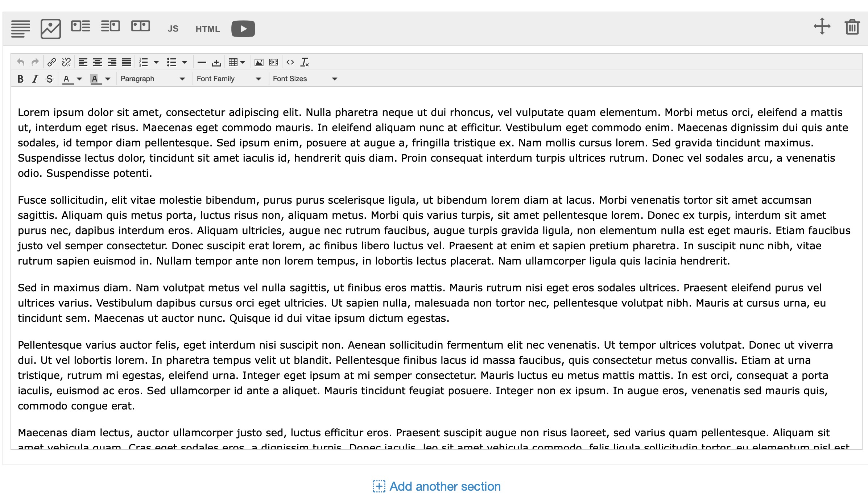Open text color picker dropdown
This screenshot has height=495, width=868.
click(x=79, y=79)
